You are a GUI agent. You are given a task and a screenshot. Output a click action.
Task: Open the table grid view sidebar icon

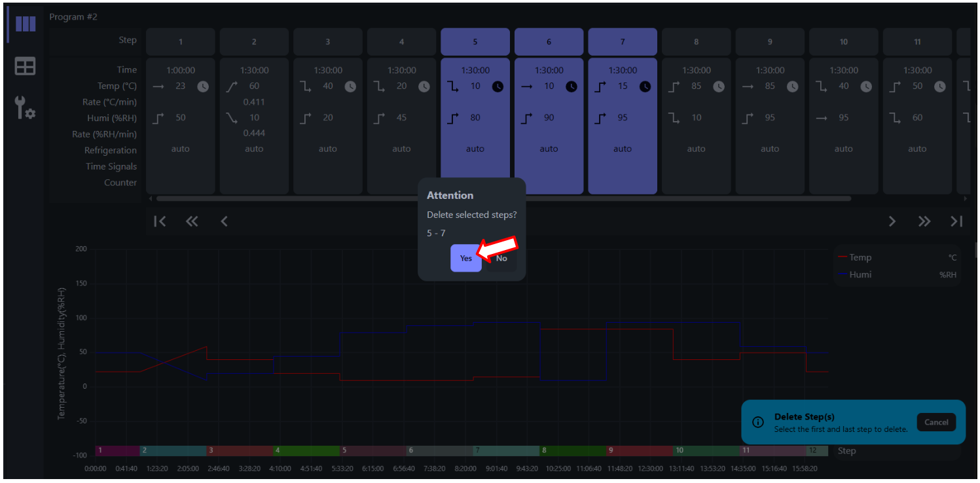(x=26, y=66)
